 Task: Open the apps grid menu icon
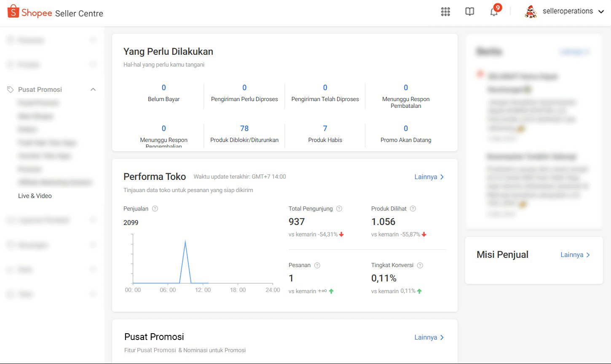[x=445, y=12]
